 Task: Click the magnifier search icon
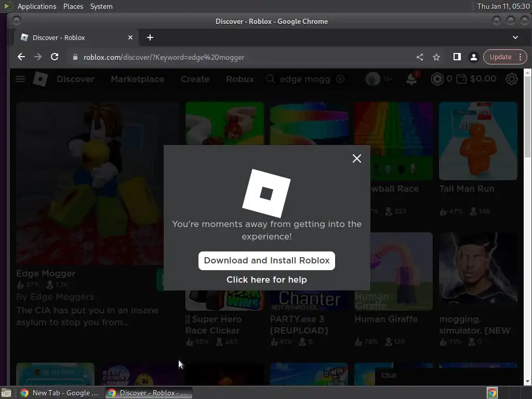(x=270, y=79)
